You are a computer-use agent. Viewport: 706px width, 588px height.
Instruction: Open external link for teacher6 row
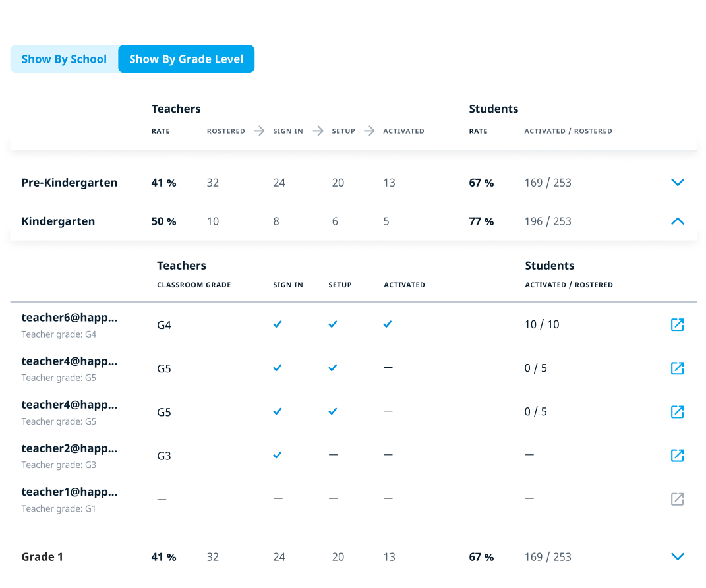pyautogui.click(x=677, y=325)
